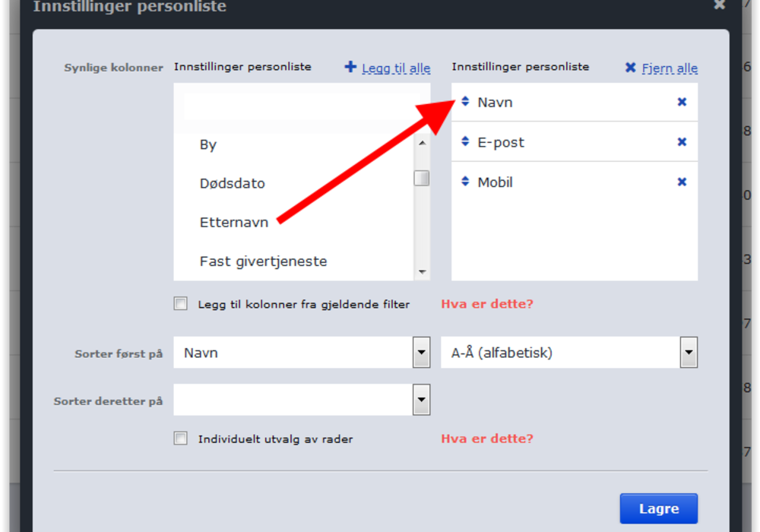Click the reorder arrows icon beside Navn
Viewport: 760px width, 532px height.
(x=465, y=101)
